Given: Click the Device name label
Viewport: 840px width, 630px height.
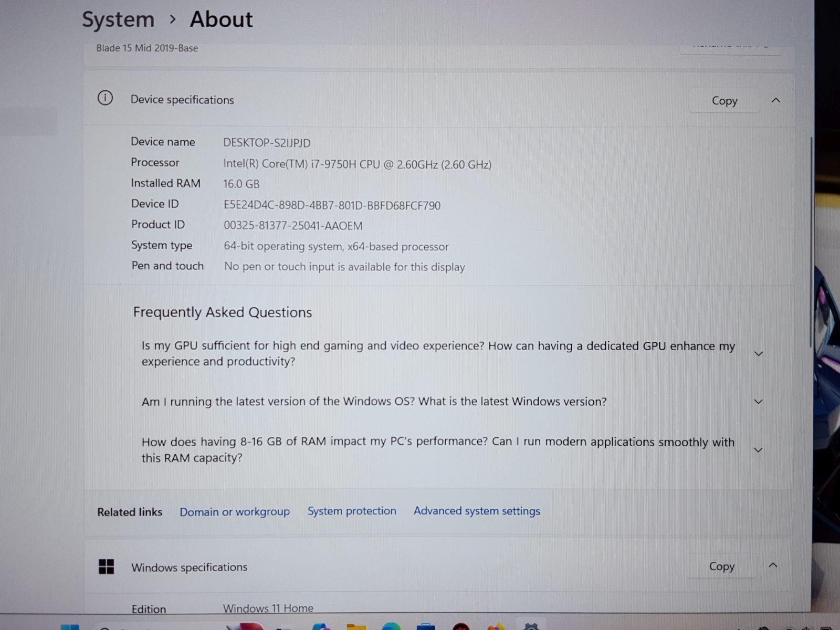Looking at the screenshot, I should [x=163, y=142].
